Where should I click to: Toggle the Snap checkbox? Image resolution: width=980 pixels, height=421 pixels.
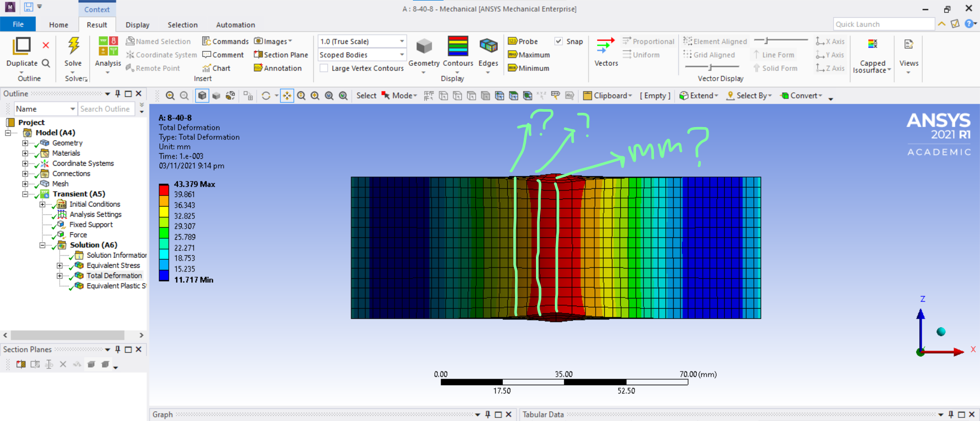[x=559, y=41]
